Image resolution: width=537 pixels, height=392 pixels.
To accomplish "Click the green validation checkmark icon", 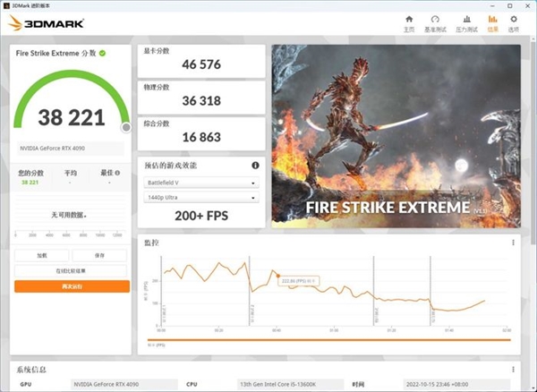I will 103,54.
